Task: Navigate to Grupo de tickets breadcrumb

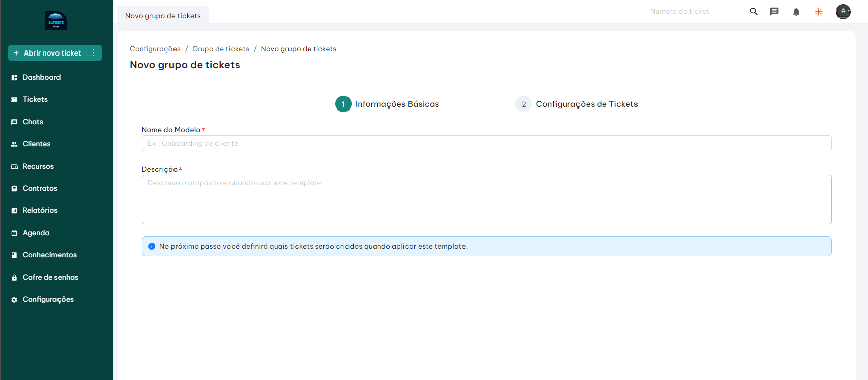Action: (220, 49)
